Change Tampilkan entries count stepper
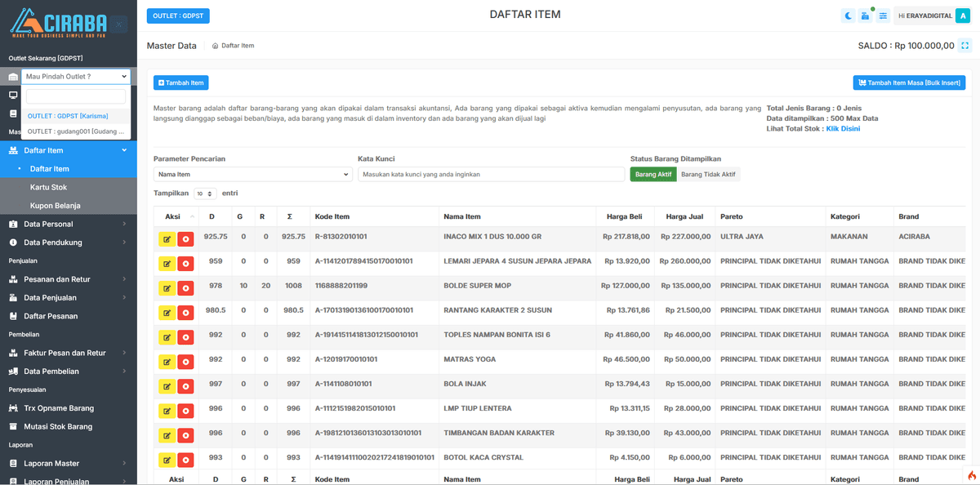 pos(205,194)
